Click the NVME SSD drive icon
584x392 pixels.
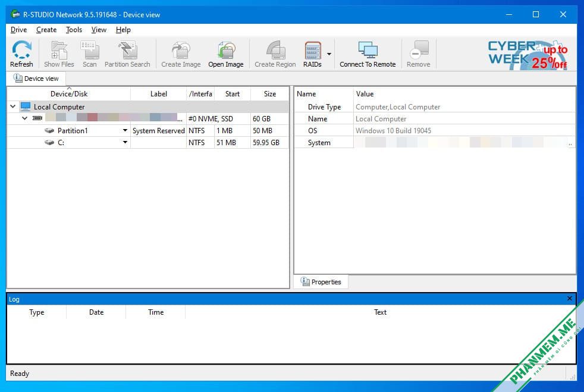click(x=37, y=118)
